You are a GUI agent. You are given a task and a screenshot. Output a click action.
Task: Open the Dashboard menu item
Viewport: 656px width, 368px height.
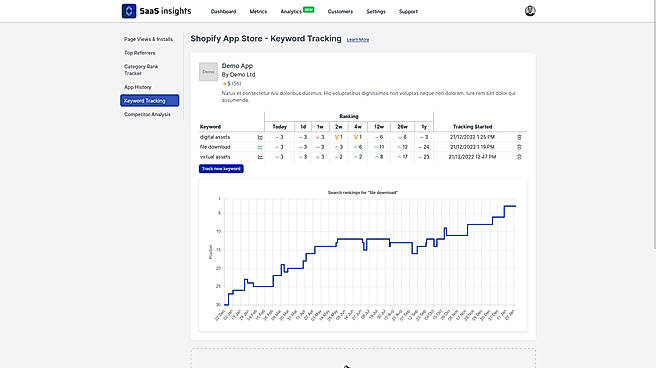[x=223, y=12]
